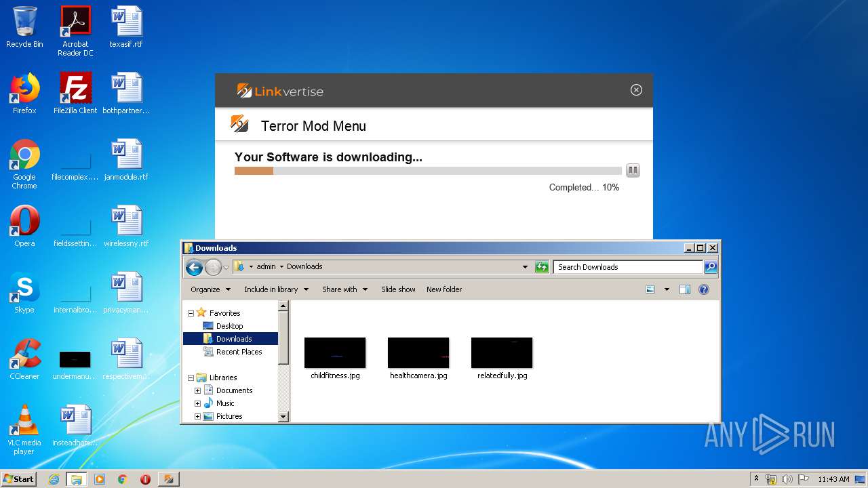Image resolution: width=868 pixels, height=488 pixels.
Task: Open Internet Explorer from taskbar
Action: (x=54, y=479)
